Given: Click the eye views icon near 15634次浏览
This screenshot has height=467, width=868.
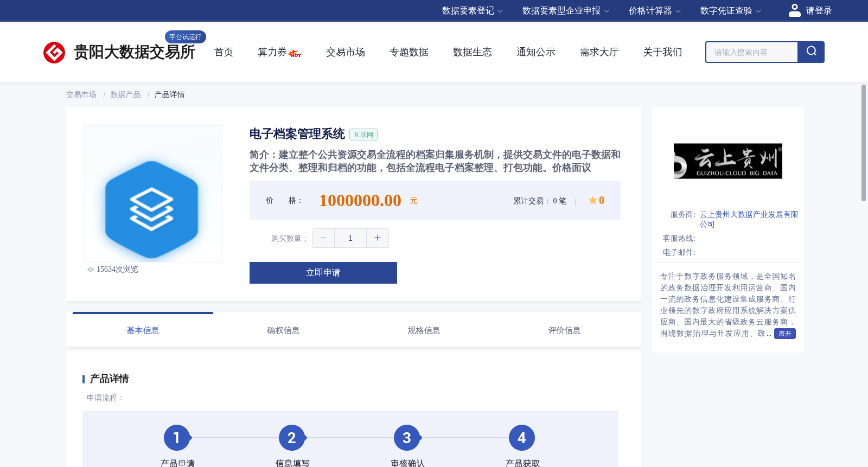Looking at the screenshot, I should (91, 270).
